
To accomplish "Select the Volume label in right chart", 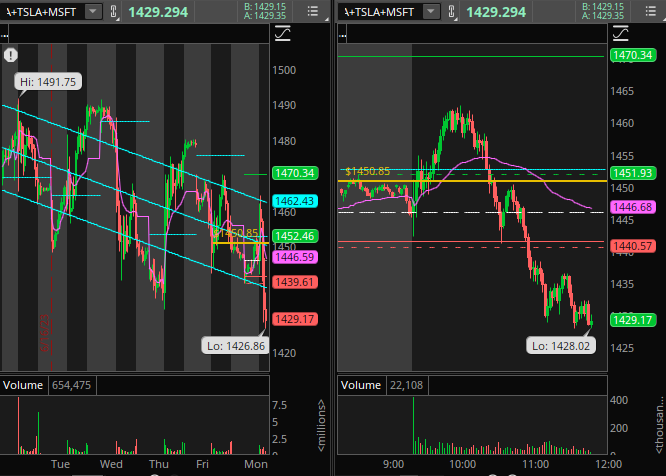I will [360, 385].
